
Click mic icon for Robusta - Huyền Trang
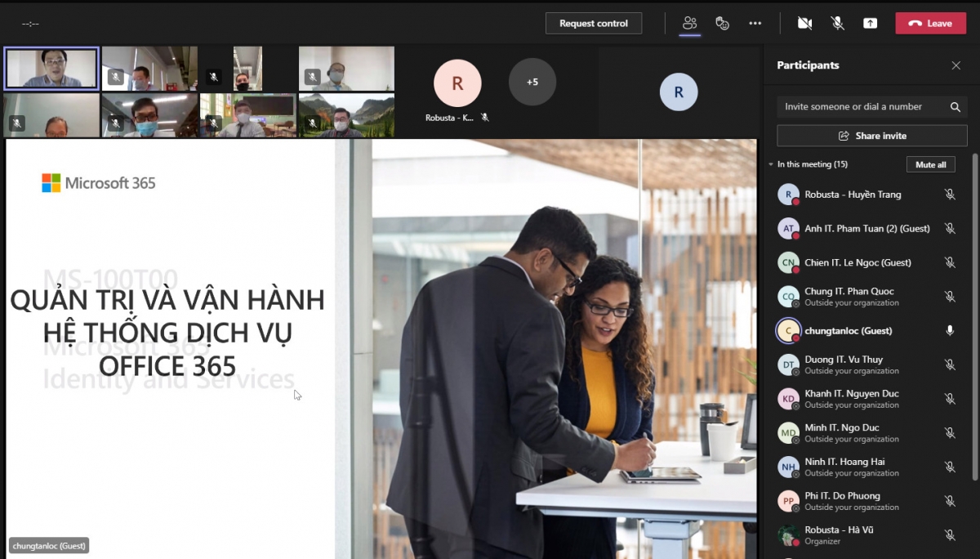[x=950, y=195]
